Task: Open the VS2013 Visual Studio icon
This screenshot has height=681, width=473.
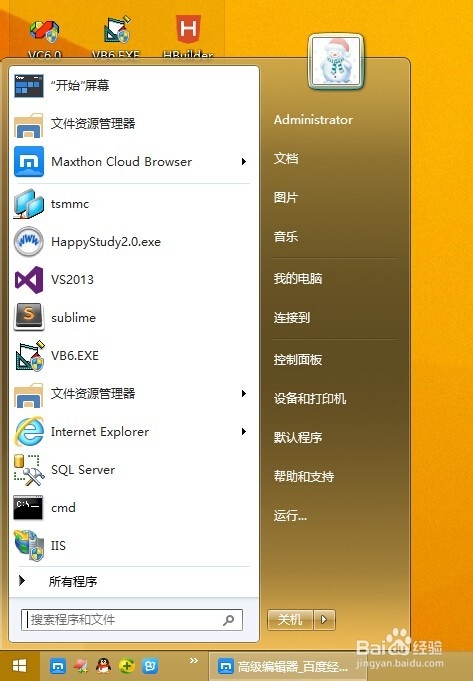Action: [29, 280]
